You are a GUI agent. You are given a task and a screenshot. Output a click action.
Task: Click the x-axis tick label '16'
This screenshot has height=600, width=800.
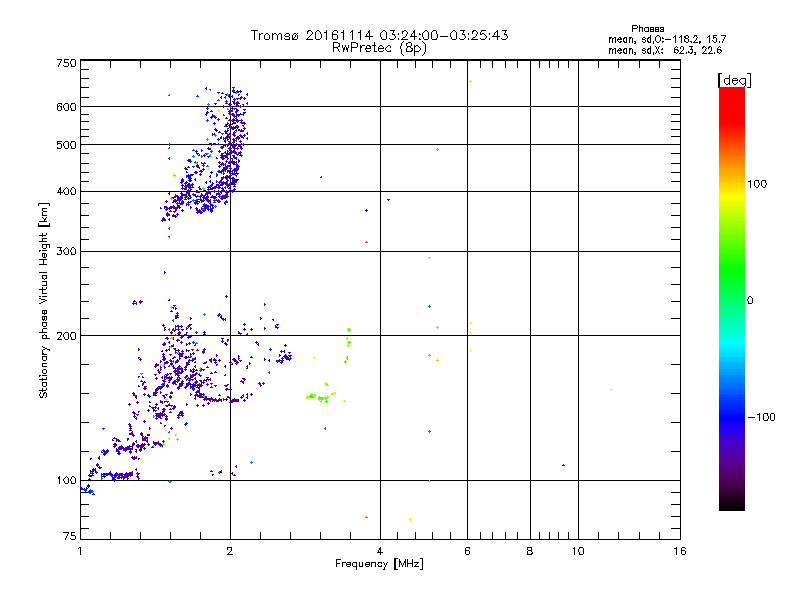[680, 551]
